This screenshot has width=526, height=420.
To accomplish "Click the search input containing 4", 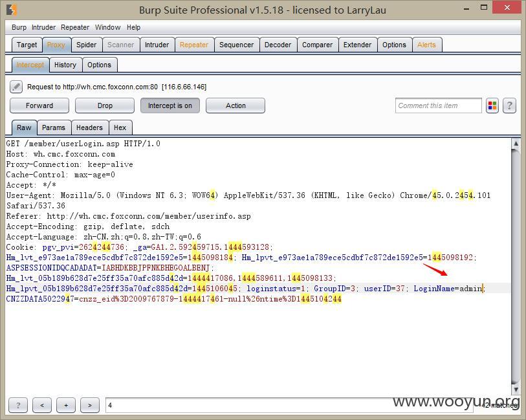I will coord(289,405).
